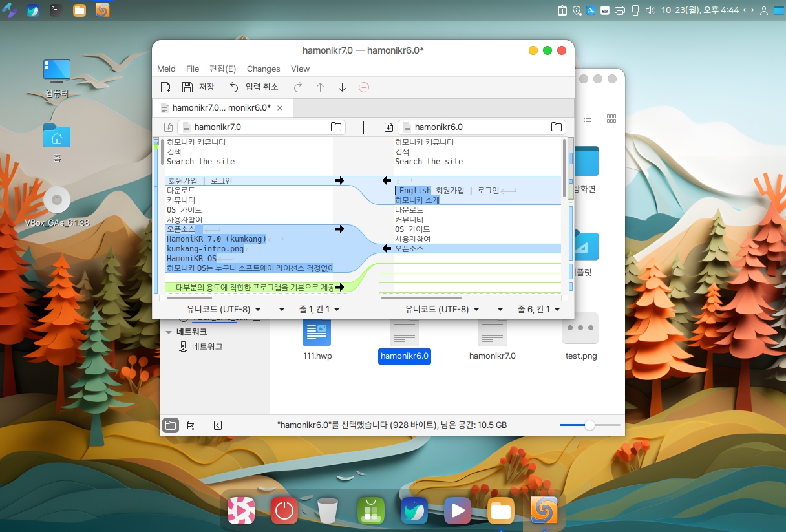Push left the right-pane '오픈소스' change arrow
786x532 pixels.
click(387, 248)
